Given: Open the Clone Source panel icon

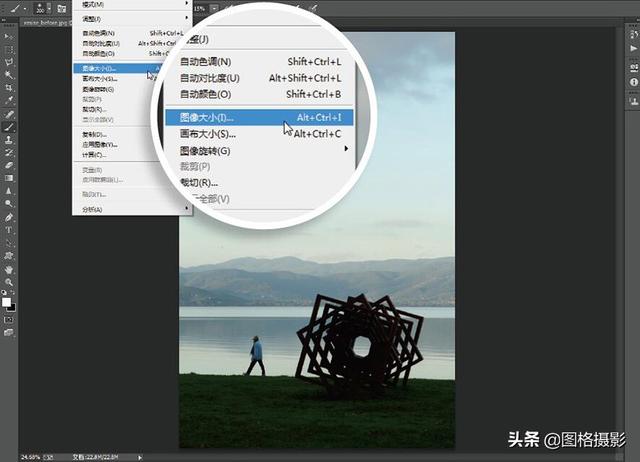Looking at the screenshot, I should [633, 101].
